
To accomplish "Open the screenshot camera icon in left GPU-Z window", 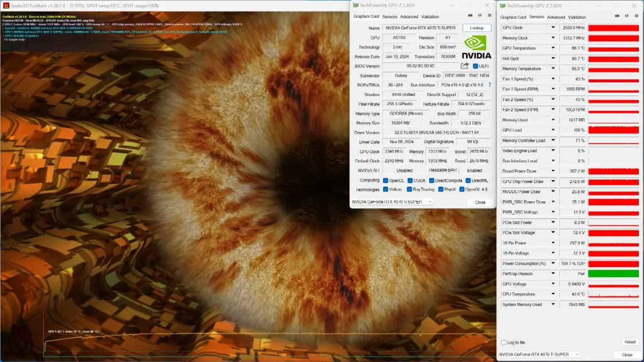I will tap(471, 15).
